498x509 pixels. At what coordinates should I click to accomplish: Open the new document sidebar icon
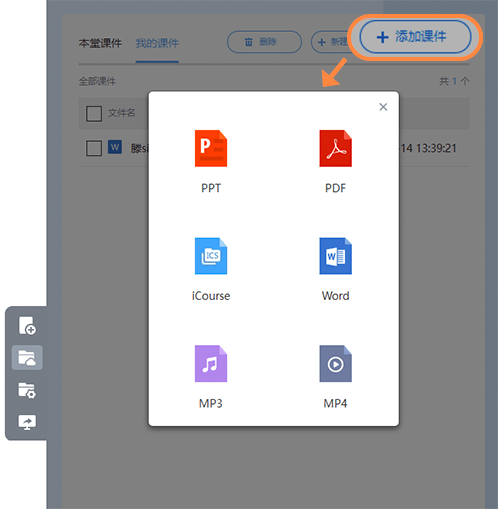click(x=27, y=326)
